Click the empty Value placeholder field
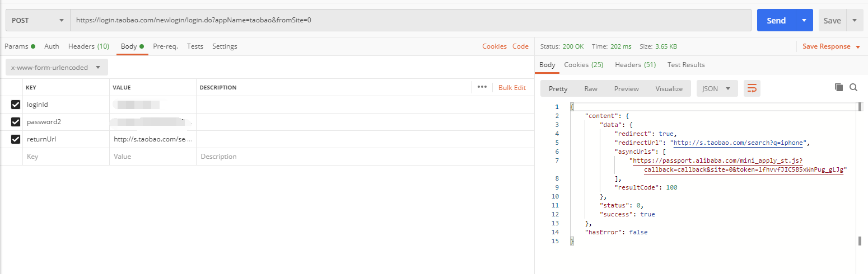868x274 pixels. coord(153,157)
